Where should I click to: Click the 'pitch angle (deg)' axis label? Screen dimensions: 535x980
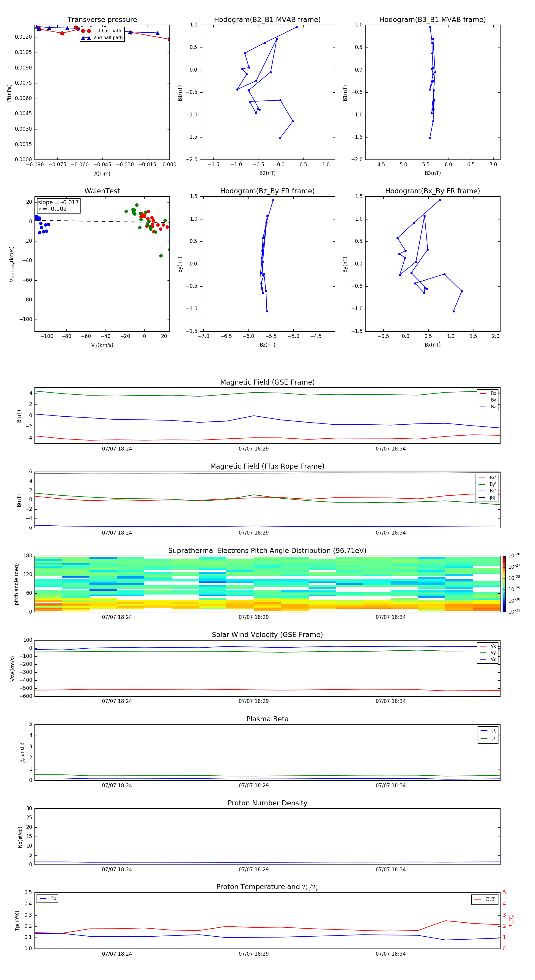pyautogui.click(x=16, y=584)
